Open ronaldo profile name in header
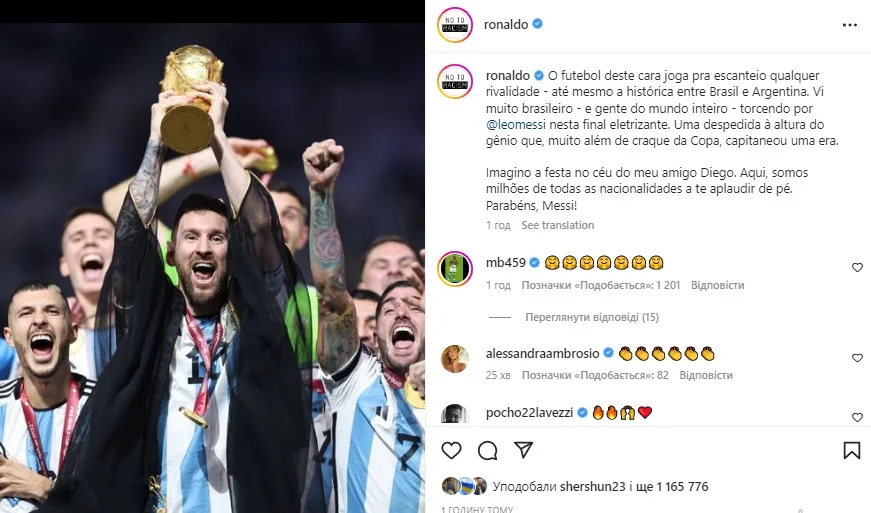The image size is (871, 513). [505, 24]
